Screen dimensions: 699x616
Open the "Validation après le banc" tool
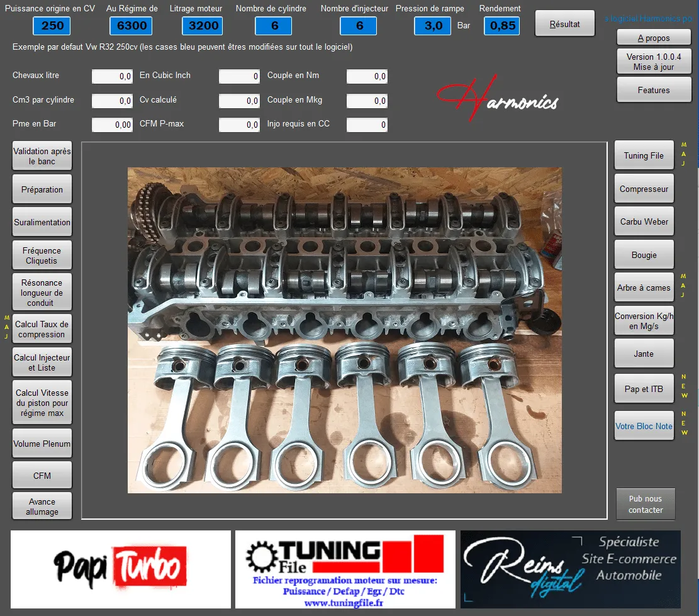(42, 155)
